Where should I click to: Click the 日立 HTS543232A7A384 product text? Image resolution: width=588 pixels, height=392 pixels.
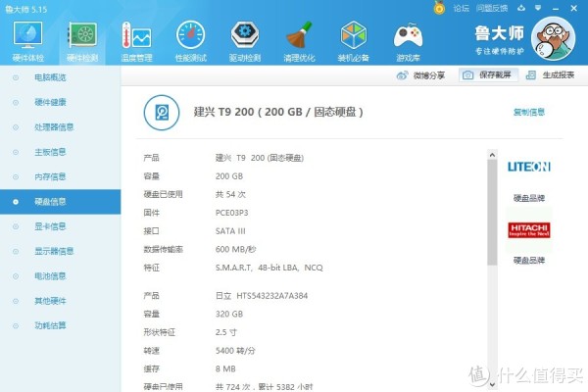click(262, 296)
